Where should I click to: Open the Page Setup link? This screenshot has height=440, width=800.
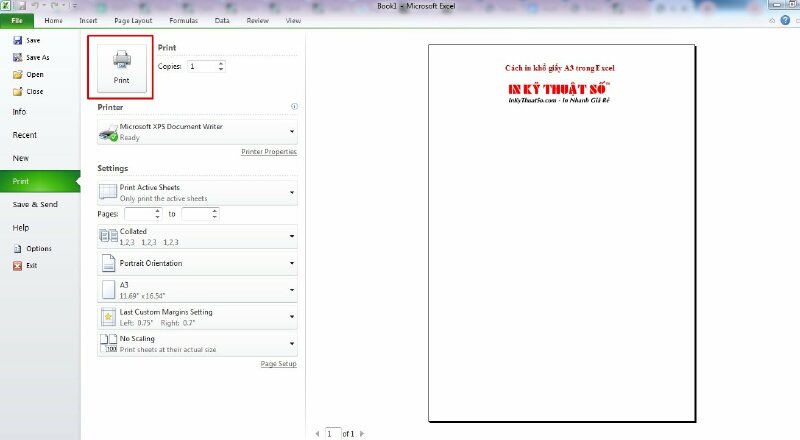pyautogui.click(x=279, y=364)
